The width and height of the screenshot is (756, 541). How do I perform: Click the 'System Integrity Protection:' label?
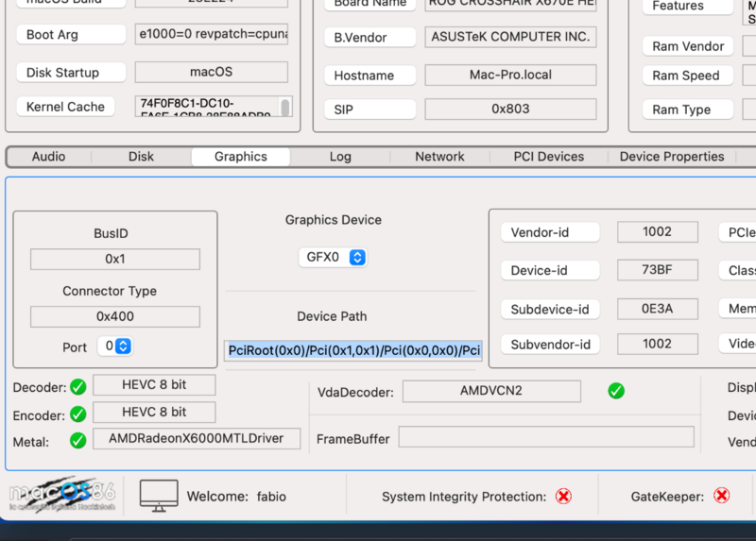coord(464,497)
